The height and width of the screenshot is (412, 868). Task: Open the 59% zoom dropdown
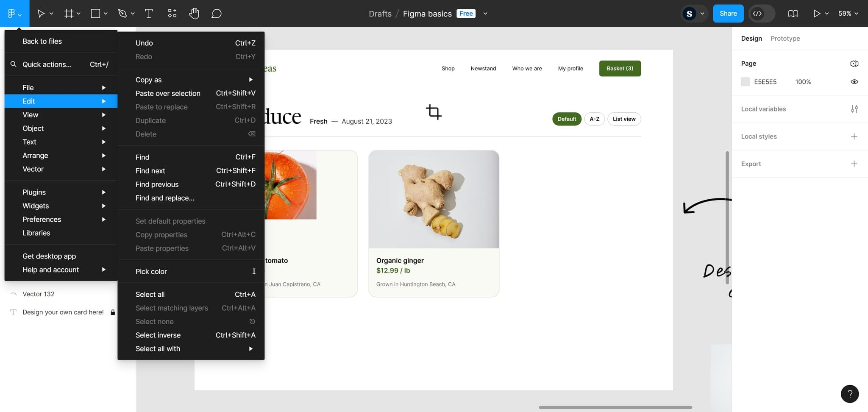pos(848,14)
